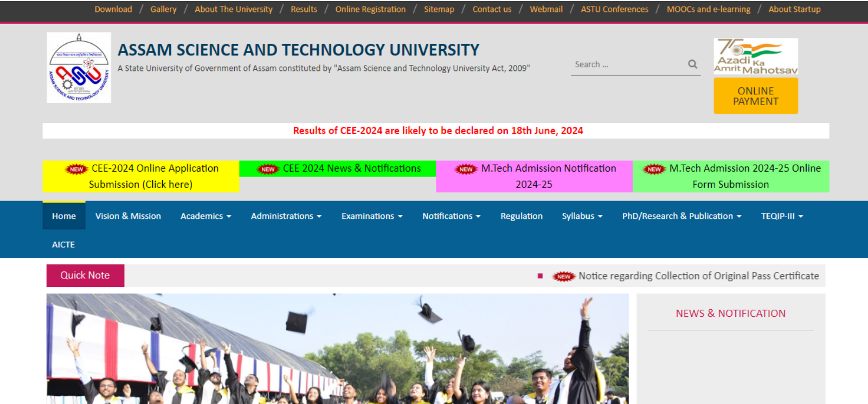Click the Quick Note label
The width and height of the screenshot is (868, 404).
pos(85,275)
